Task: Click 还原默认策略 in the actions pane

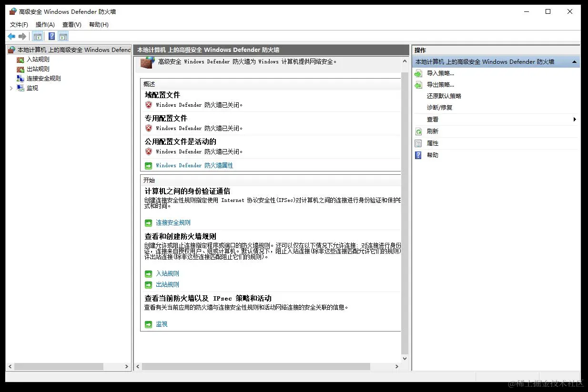Action: [444, 96]
